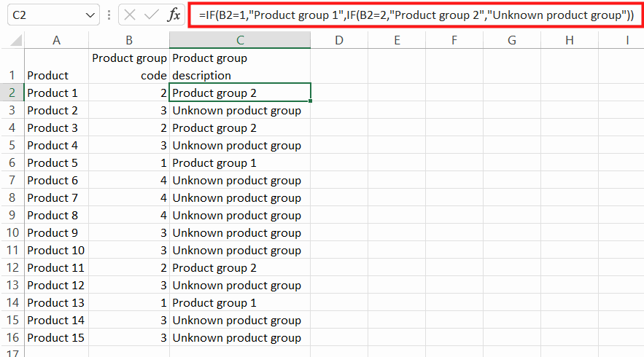This screenshot has height=357, width=644.
Task: Select row 10 header
Action: pyautogui.click(x=12, y=232)
